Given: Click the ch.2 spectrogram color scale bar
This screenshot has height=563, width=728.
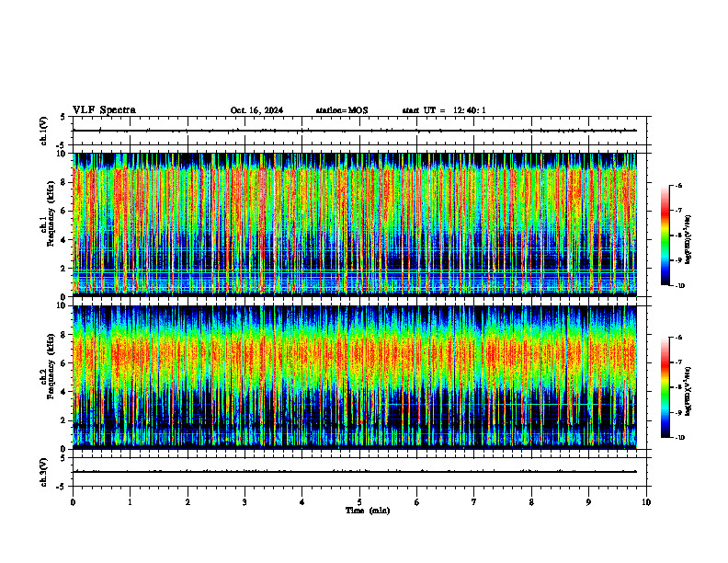Looking at the screenshot, I should click(665, 387).
